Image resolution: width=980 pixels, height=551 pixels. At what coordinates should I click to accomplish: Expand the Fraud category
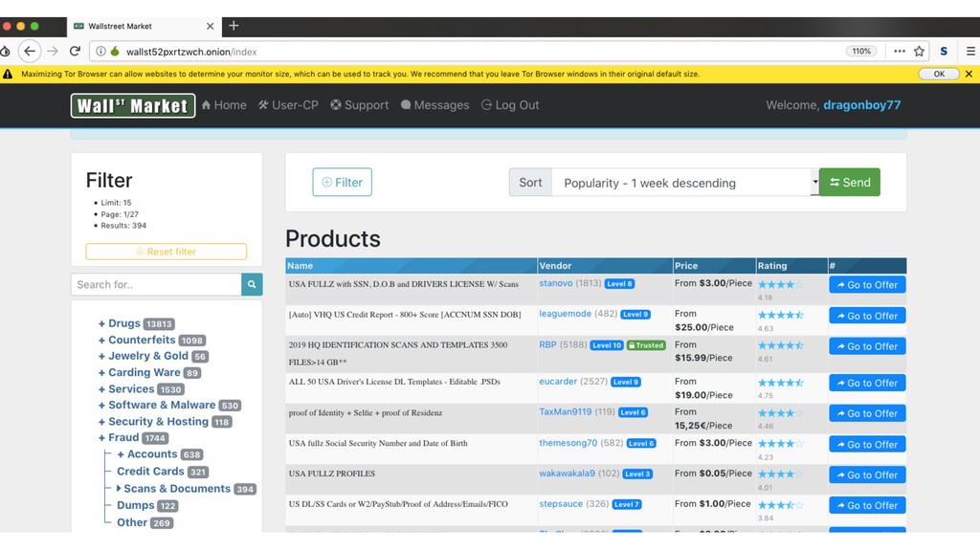pyautogui.click(x=118, y=438)
